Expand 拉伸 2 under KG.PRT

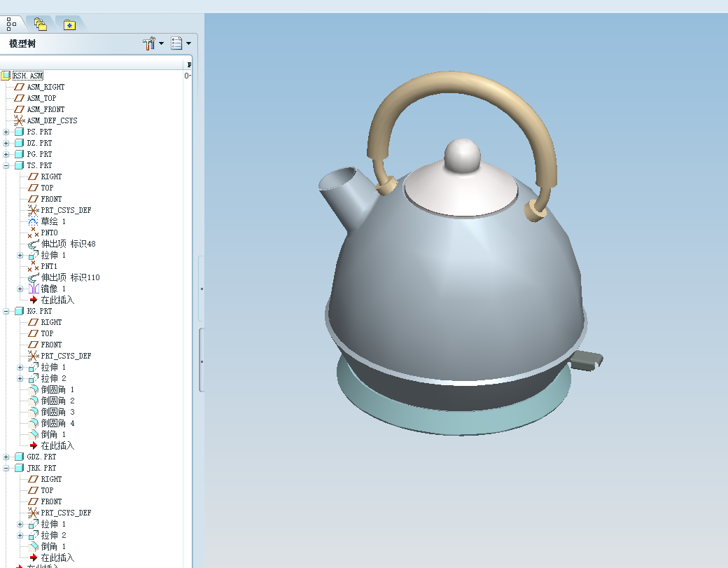(x=20, y=378)
